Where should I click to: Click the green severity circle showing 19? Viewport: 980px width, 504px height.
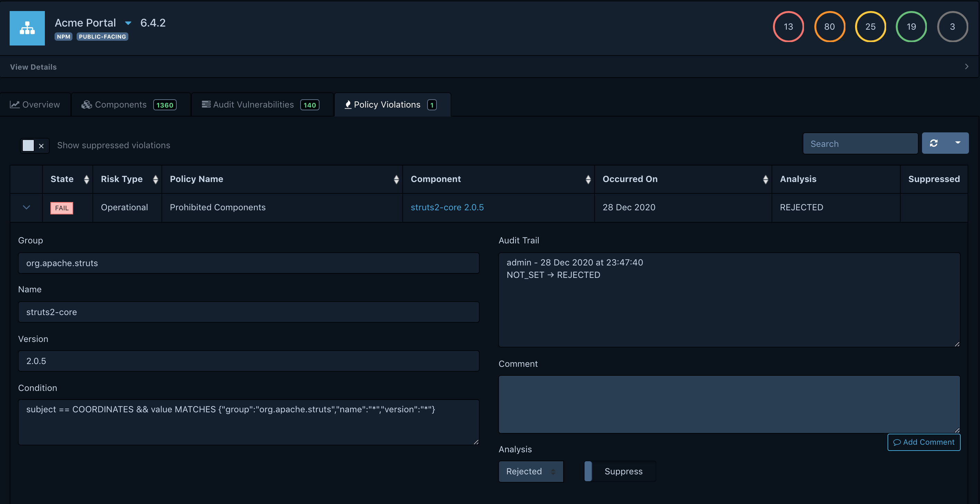911,27
